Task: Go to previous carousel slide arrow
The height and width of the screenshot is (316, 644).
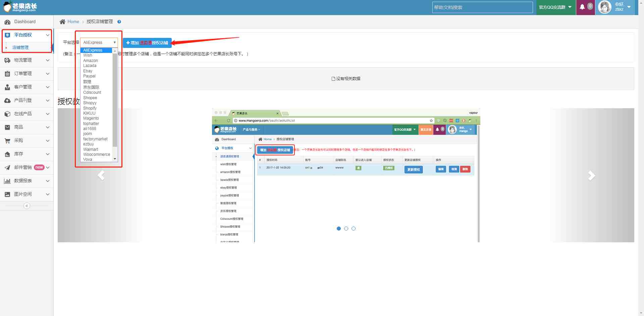Action: [x=101, y=175]
